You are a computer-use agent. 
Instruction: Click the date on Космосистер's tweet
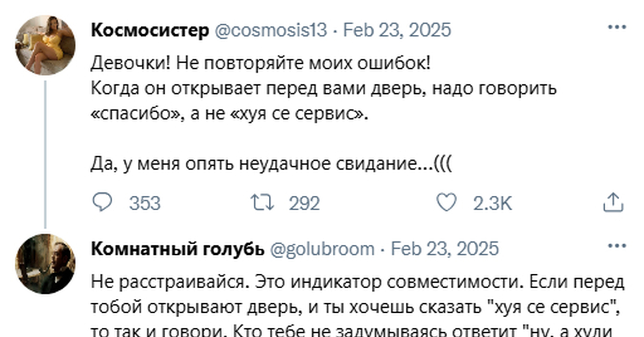click(x=397, y=30)
